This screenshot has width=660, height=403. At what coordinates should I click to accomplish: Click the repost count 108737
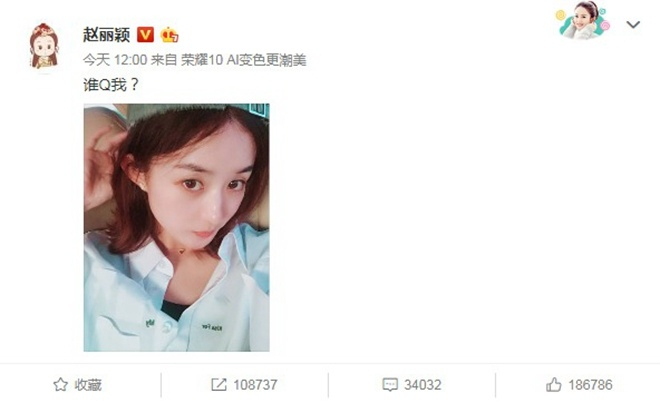pyautogui.click(x=255, y=384)
